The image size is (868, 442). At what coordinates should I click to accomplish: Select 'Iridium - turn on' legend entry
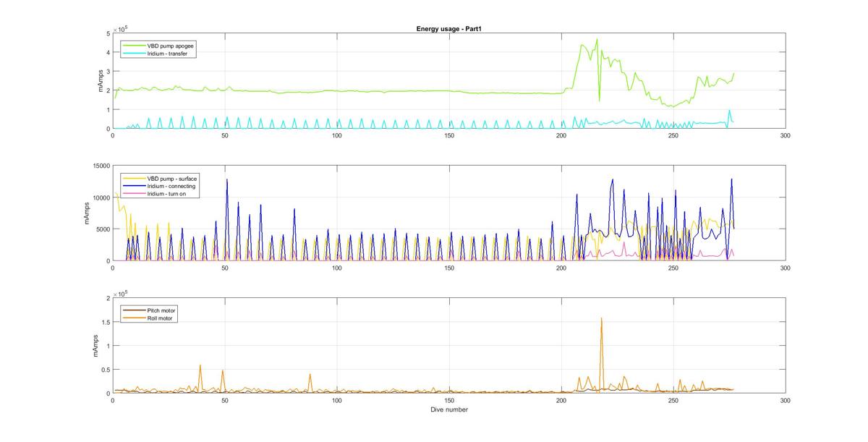pyautogui.click(x=168, y=193)
